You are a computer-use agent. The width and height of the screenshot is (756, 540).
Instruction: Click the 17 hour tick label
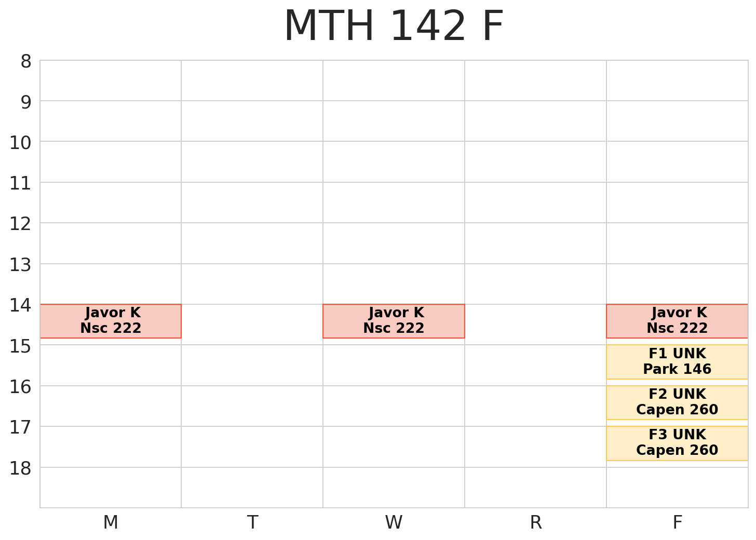click(20, 428)
